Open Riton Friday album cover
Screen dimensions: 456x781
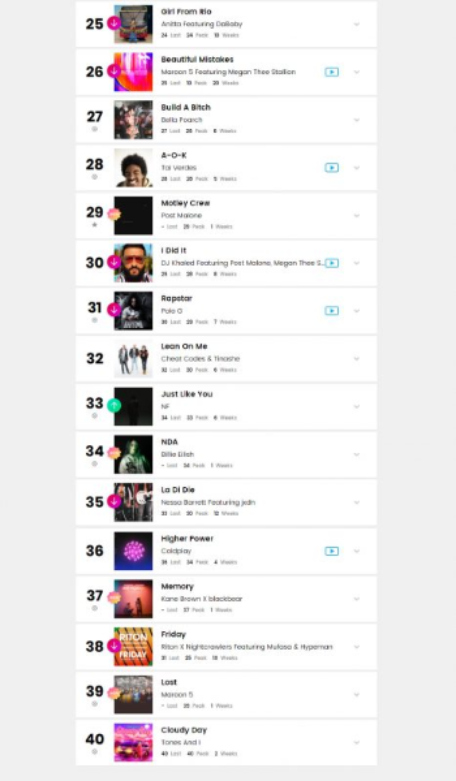pyautogui.click(x=133, y=647)
